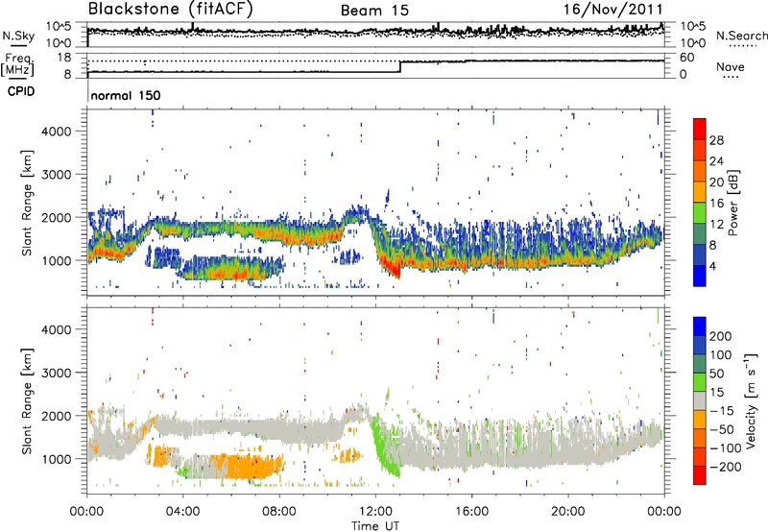
Task: Click the "20:00" time axis label
Action: [567, 512]
